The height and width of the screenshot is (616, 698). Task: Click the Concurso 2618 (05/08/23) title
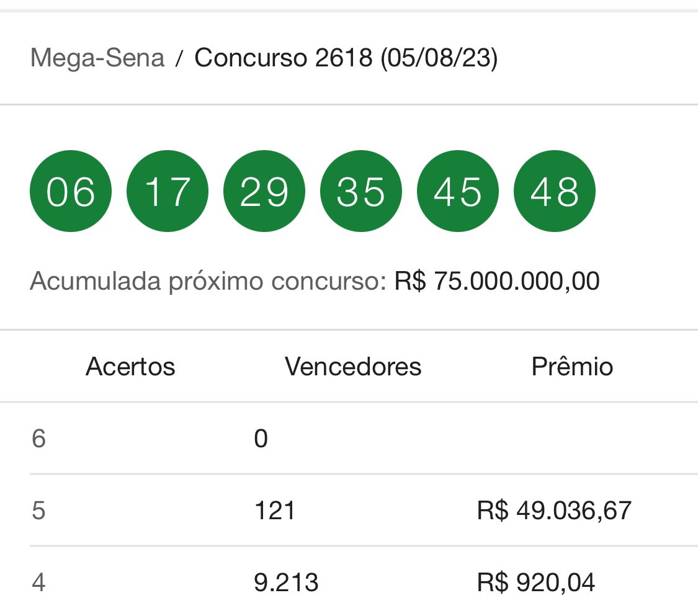[346, 58]
